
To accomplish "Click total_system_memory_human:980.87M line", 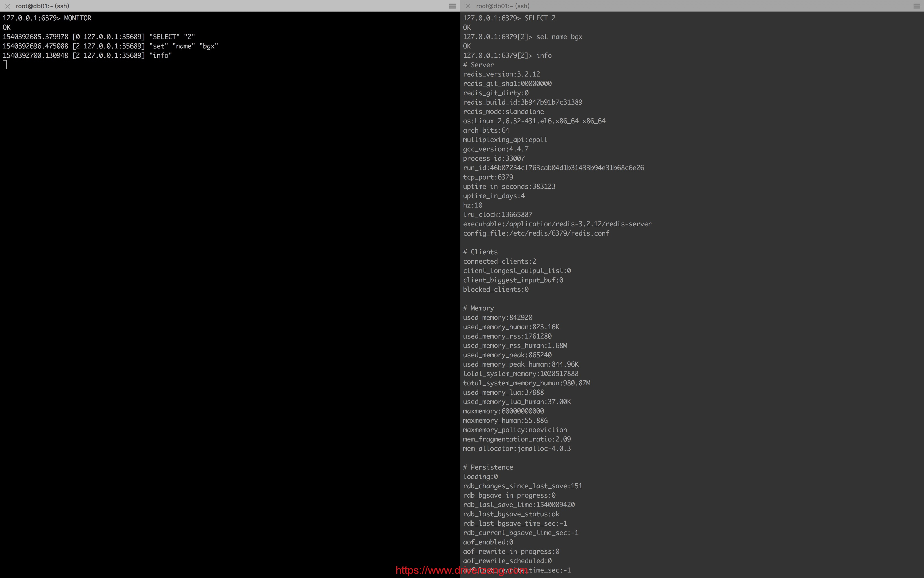I will click(x=527, y=383).
